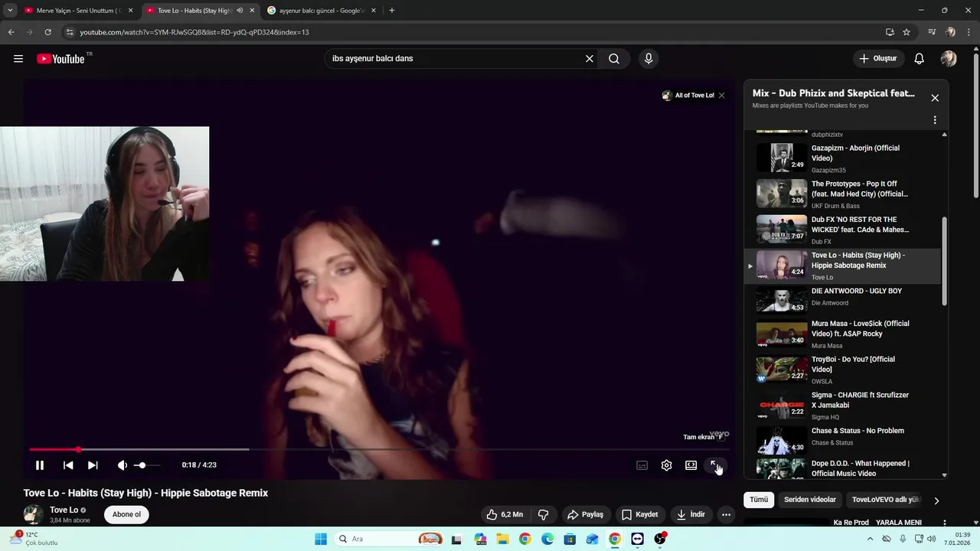This screenshot has width=980, height=551.
Task: Download the video with İndir
Action: (691, 514)
